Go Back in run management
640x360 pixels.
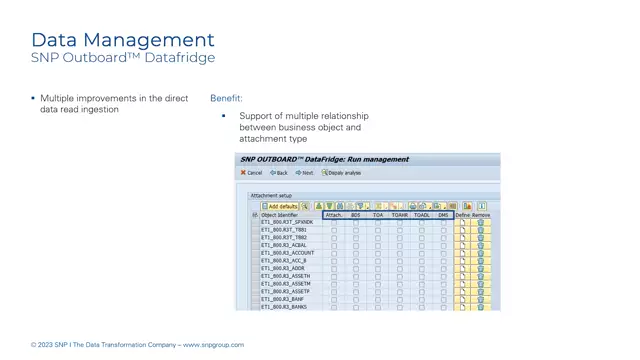click(x=279, y=173)
